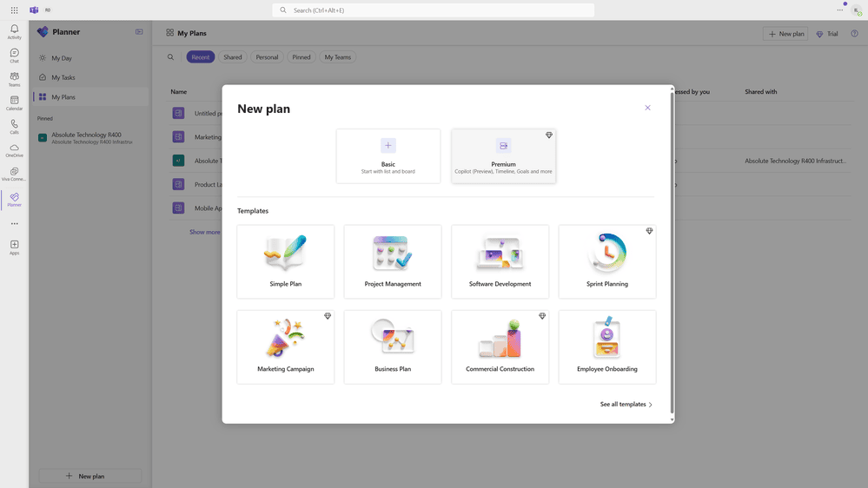Toggle the Shared filter pill

(233, 57)
